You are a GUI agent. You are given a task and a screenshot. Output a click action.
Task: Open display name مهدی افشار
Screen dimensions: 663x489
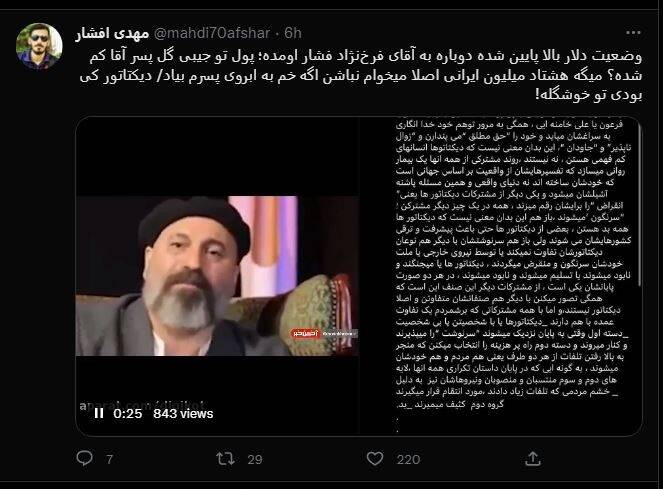point(112,33)
